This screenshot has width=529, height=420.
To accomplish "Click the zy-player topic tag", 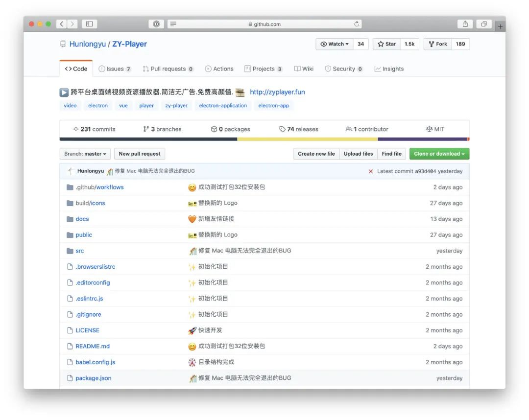I will coord(176,106).
